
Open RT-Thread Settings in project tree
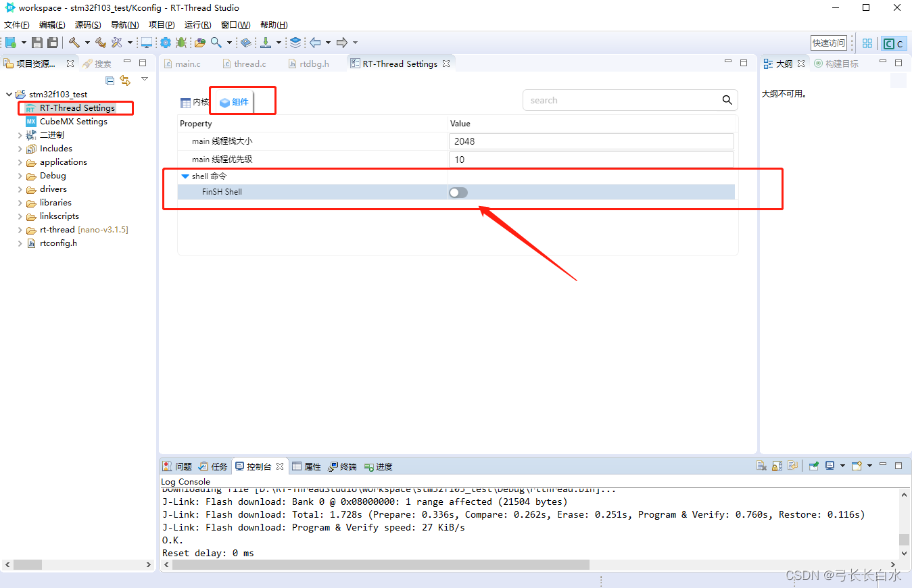(x=77, y=108)
